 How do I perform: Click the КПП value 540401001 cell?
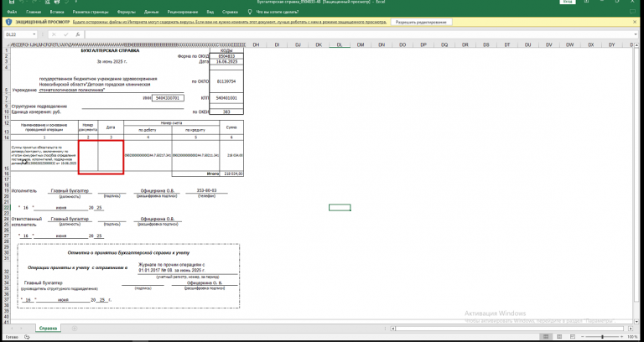point(226,98)
